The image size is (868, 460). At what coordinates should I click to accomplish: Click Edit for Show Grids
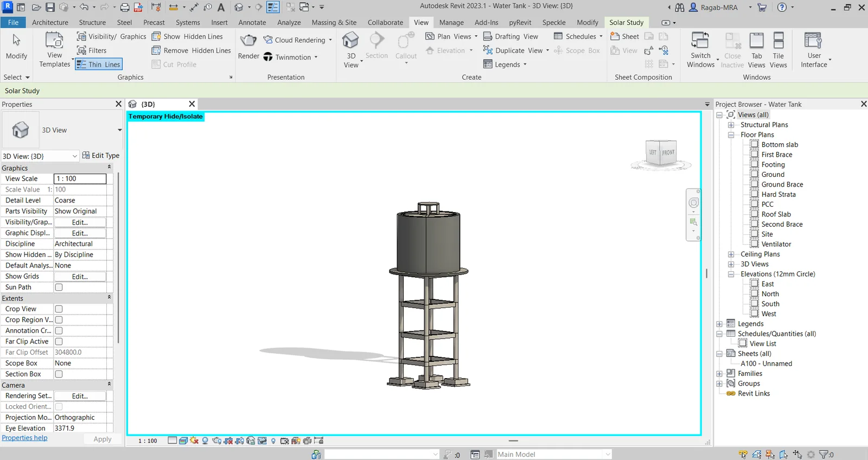pyautogui.click(x=80, y=277)
